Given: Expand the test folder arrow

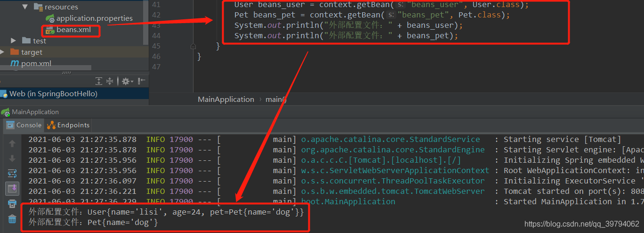Looking at the screenshot, I should coord(14,41).
